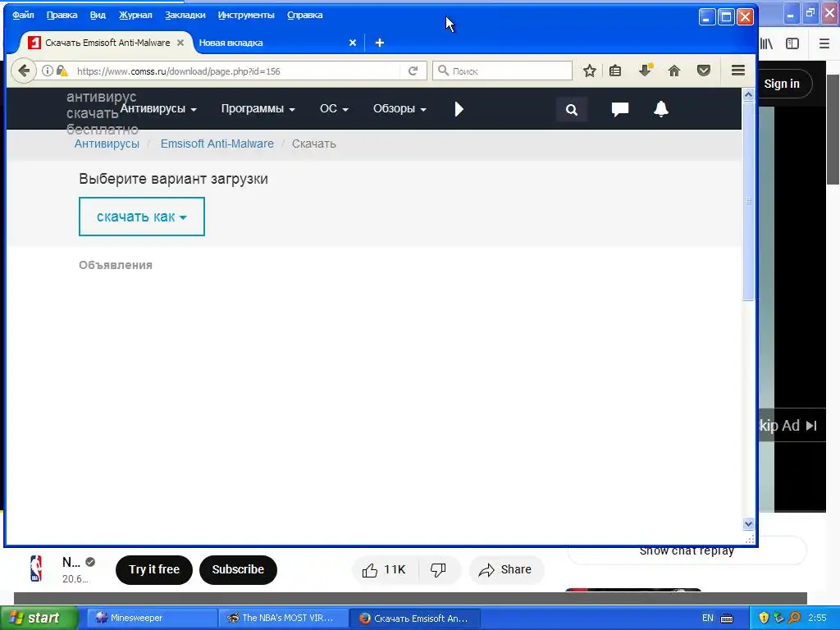Click the EN language indicator

[708, 619]
